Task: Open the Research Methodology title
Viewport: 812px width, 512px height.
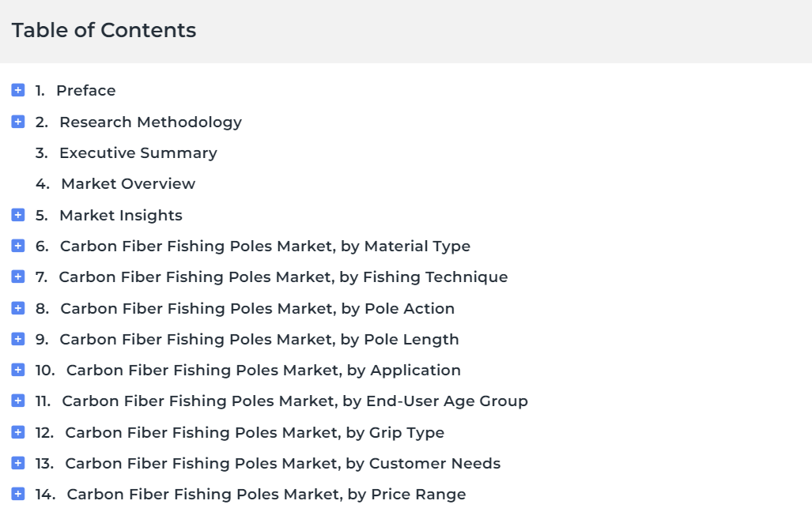Action: pos(151,122)
